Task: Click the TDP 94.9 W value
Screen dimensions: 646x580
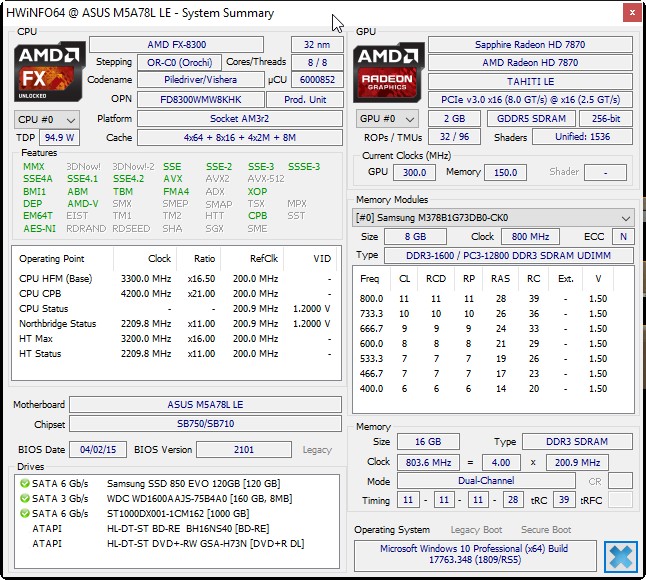Action: tap(59, 138)
